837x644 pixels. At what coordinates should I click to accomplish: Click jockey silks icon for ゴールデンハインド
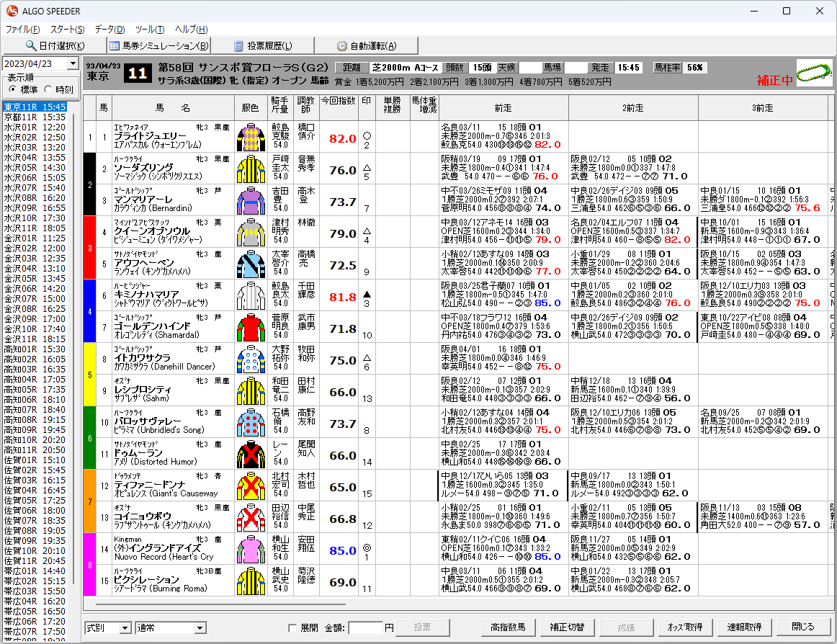pos(251,327)
